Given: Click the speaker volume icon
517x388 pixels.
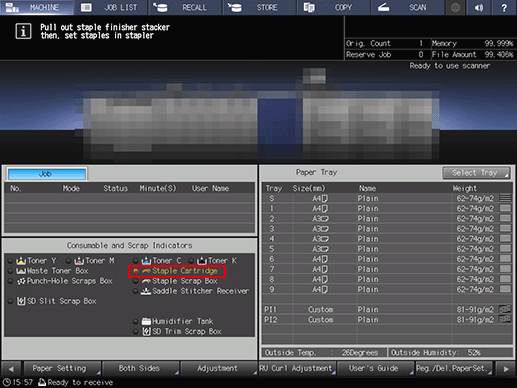Looking at the screenshot, I should 479,7.
